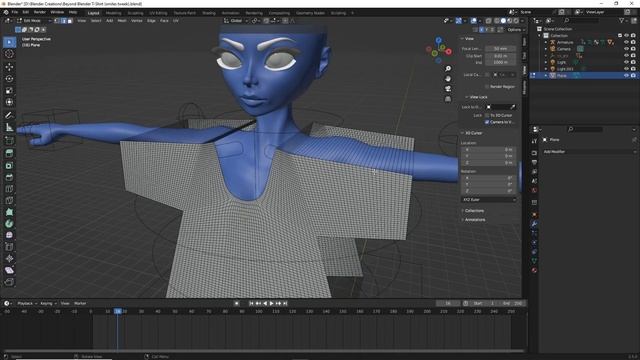
Task: Open the Edit Mode dropdown
Action: (34, 21)
